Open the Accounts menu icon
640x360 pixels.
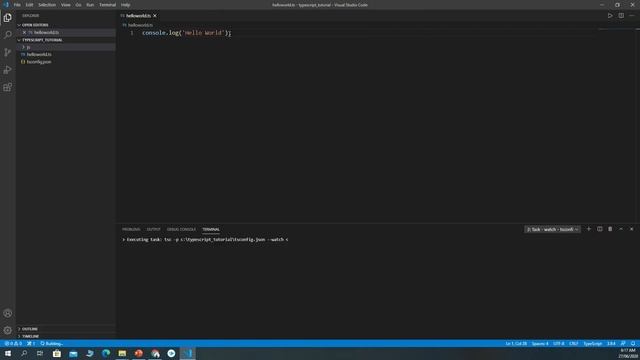(7, 313)
